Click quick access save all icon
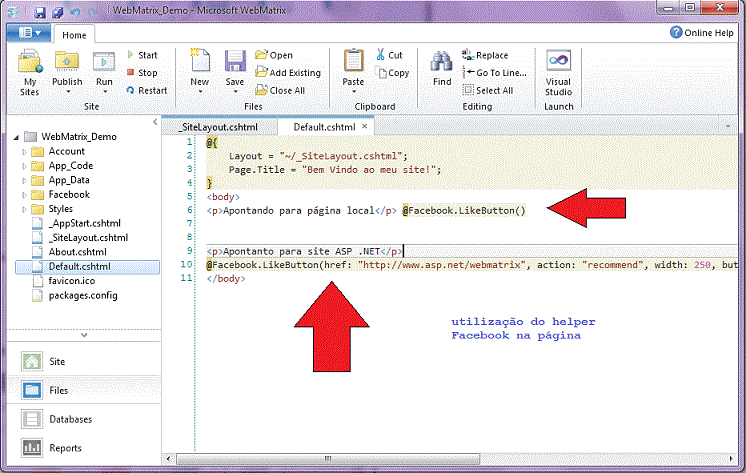Viewport: 746px width, 473px height. click(58, 11)
